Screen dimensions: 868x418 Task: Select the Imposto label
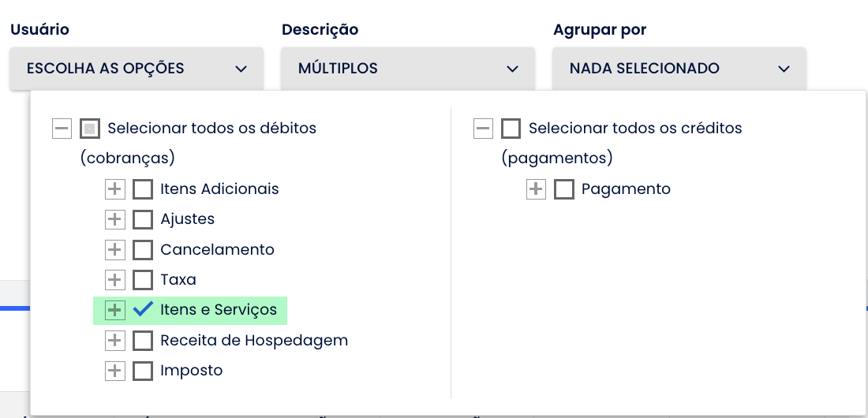pyautogui.click(x=192, y=371)
